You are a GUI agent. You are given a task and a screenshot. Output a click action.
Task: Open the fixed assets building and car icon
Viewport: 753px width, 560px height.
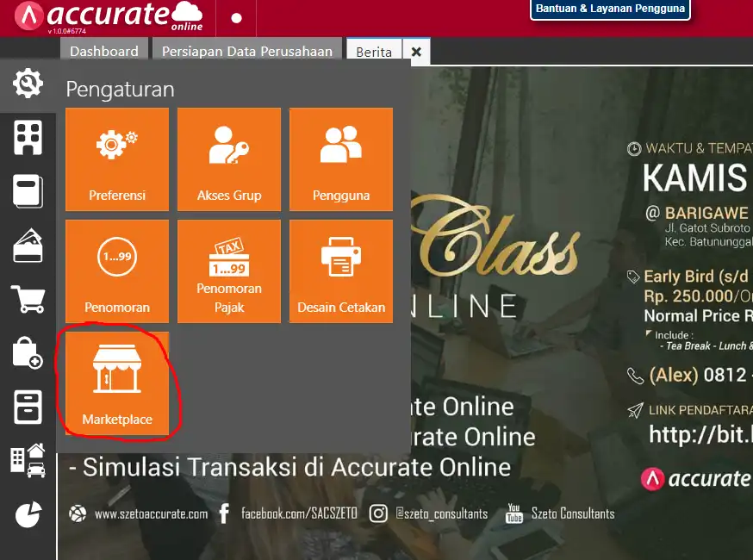click(x=28, y=460)
